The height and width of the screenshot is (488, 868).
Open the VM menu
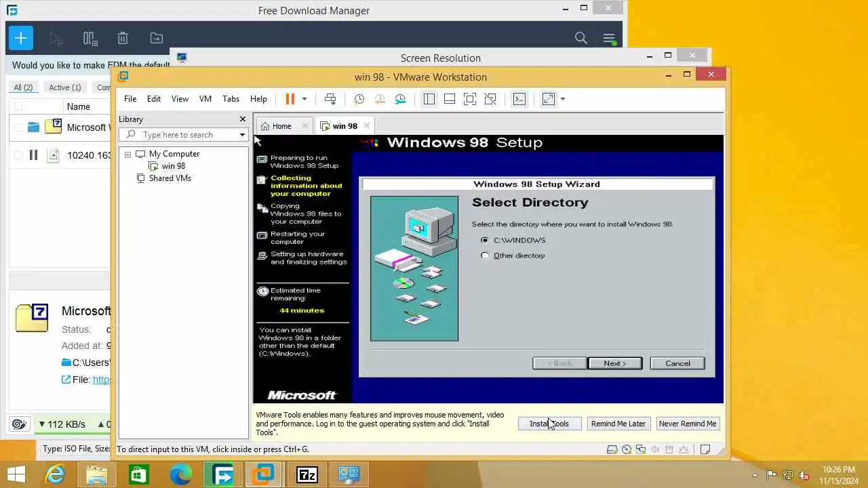click(x=205, y=99)
